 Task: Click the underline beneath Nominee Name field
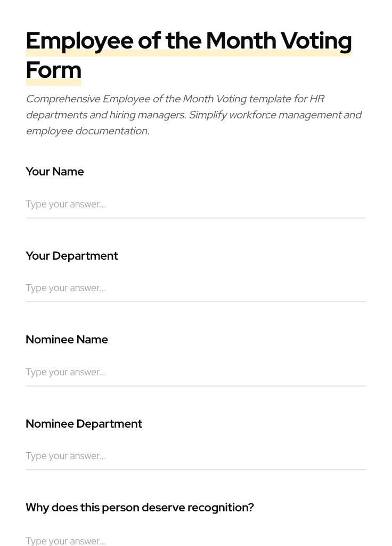coord(196,386)
